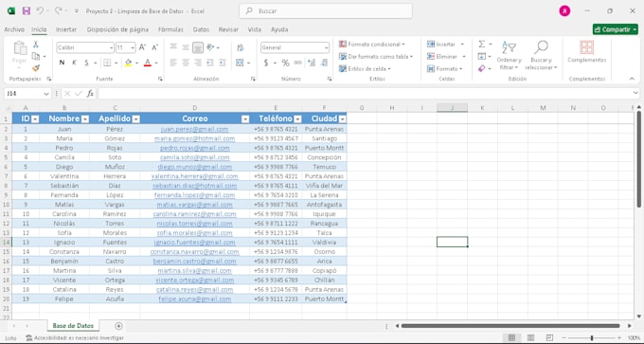Screen dimensions: 644x344
Task: Click the green Compartir button
Action: coord(616,29)
